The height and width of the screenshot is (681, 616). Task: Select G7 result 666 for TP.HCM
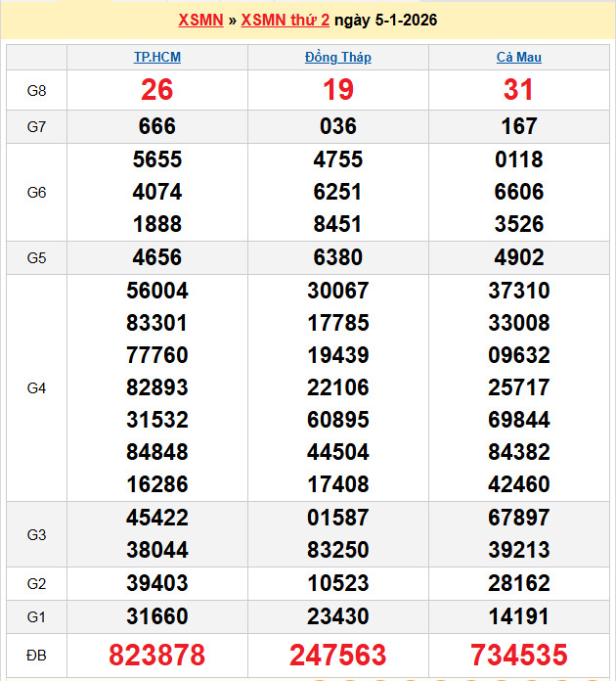(157, 126)
